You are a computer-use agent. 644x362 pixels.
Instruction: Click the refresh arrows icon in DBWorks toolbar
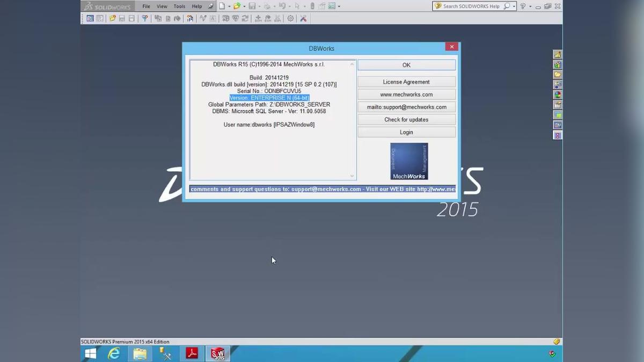point(245,18)
